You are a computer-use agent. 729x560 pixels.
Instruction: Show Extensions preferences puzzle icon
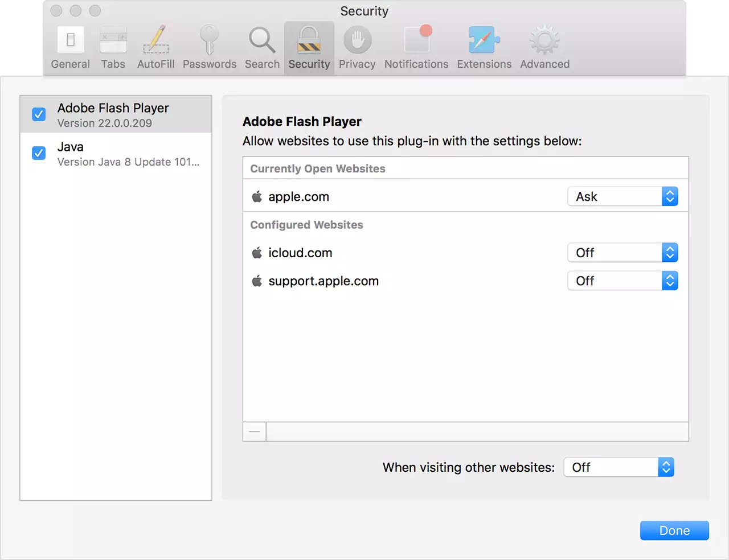click(484, 40)
